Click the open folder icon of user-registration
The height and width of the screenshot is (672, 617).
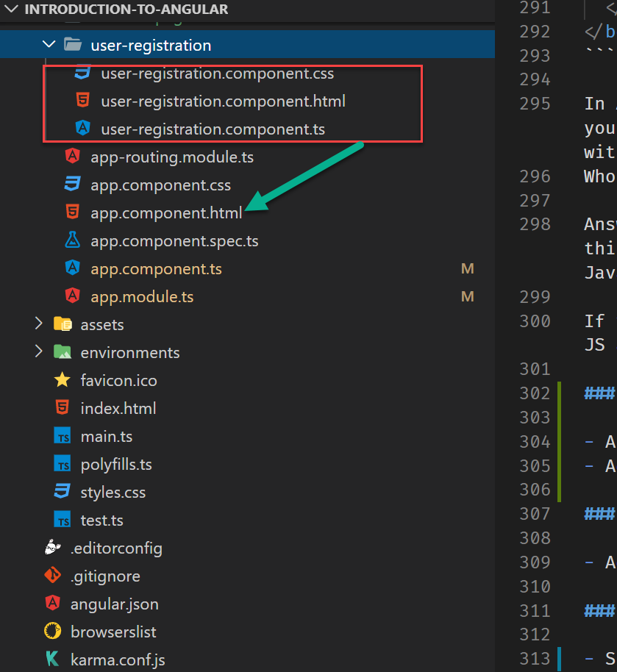pos(73,44)
